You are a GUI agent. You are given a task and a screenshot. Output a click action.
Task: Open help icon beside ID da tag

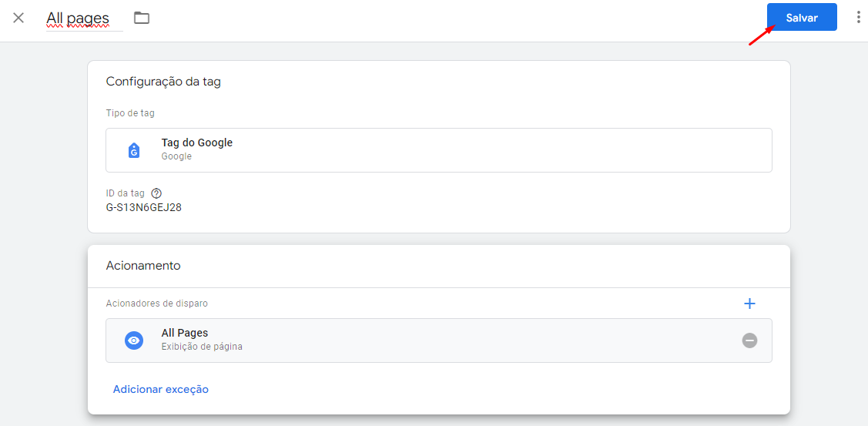click(156, 193)
